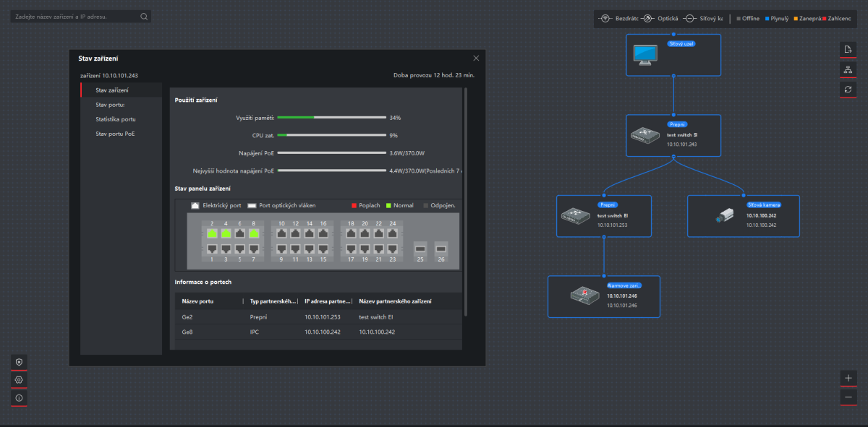Open the Stav portu PoE tab
Screen dimensions: 868x427
tap(115, 134)
